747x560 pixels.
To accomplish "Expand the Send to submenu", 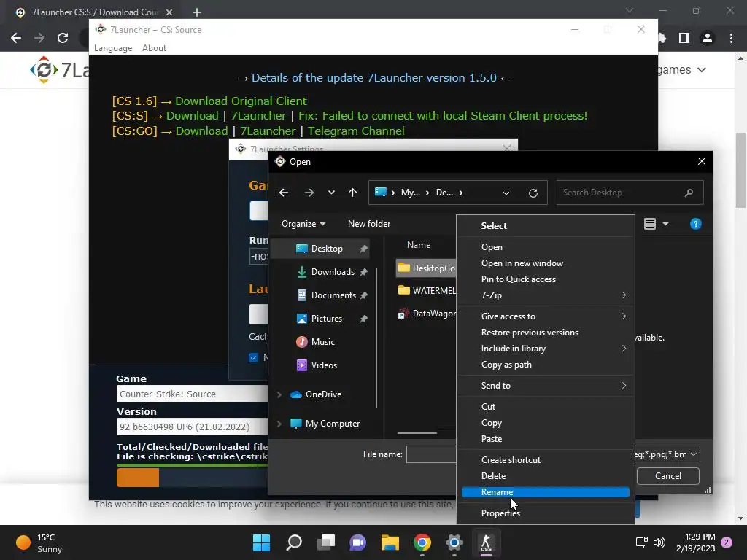I will (546, 386).
